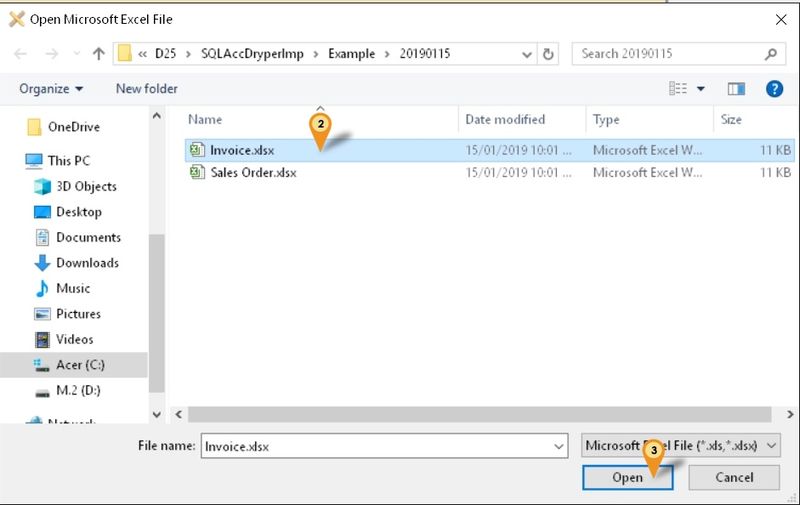Open the view options dropdown arrow
The image size is (800, 505).
[x=701, y=89]
